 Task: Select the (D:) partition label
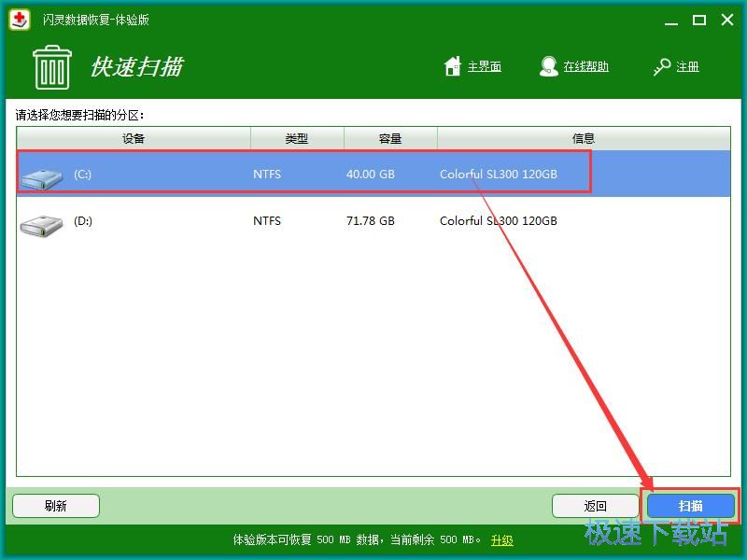(x=83, y=221)
